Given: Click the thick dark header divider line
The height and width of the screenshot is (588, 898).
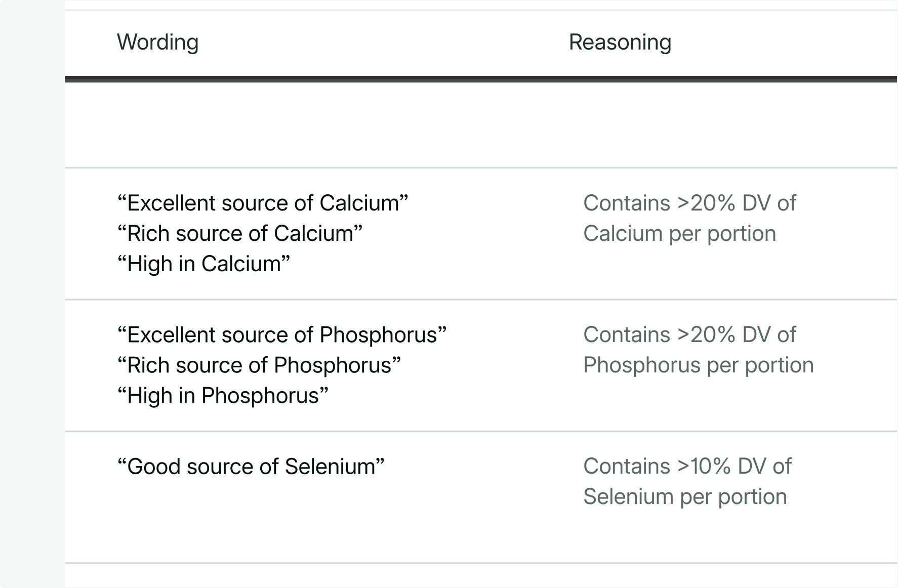Looking at the screenshot, I should [x=481, y=79].
